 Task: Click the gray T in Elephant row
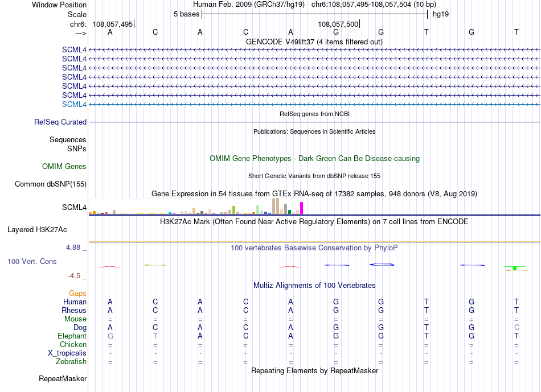(x=155, y=336)
